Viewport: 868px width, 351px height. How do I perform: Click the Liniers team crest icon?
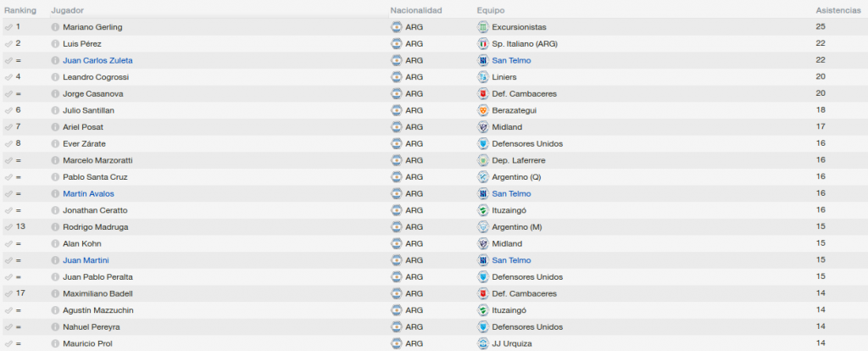[x=482, y=77]
